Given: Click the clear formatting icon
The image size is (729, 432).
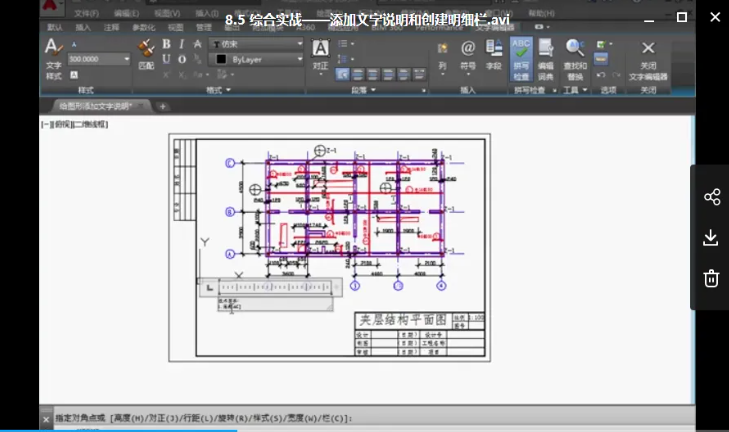Looking at the screenshot, I should 225,74.
